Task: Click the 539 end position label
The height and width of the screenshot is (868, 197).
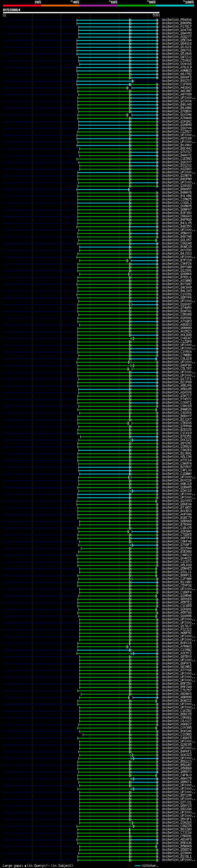Action: tap(155, 15)
